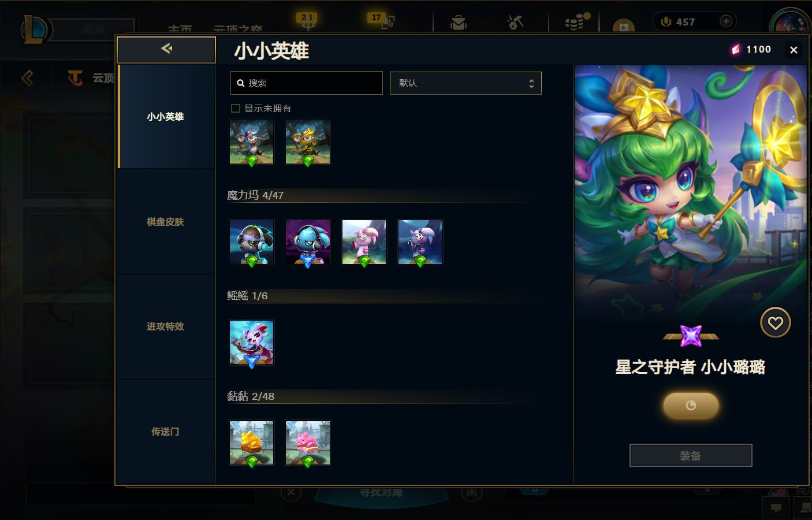Screen dimensions: 812x520
Task: Open the coins store icon in top bar
Action: coord(576,22)
